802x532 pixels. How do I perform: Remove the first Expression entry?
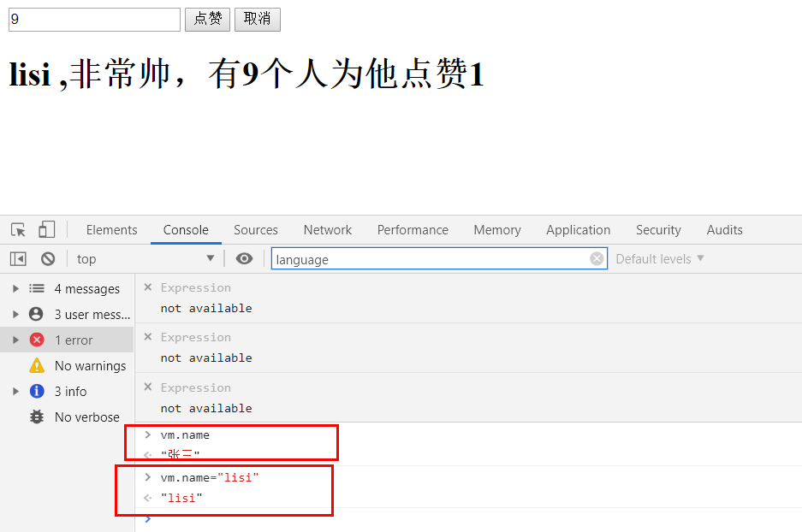click(x=148, y=287)
